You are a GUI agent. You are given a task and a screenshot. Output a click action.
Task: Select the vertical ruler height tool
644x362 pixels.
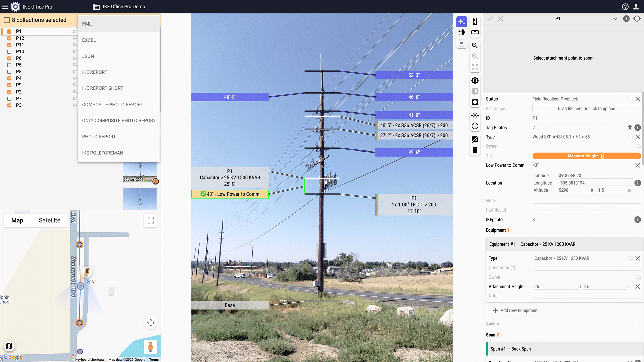(475, 21)
